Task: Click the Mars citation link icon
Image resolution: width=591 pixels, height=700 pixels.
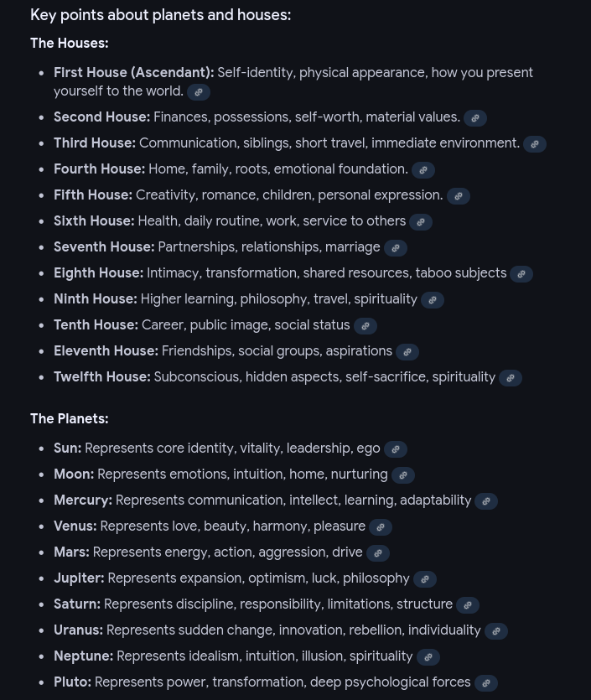Action: (x=378, y=553)
